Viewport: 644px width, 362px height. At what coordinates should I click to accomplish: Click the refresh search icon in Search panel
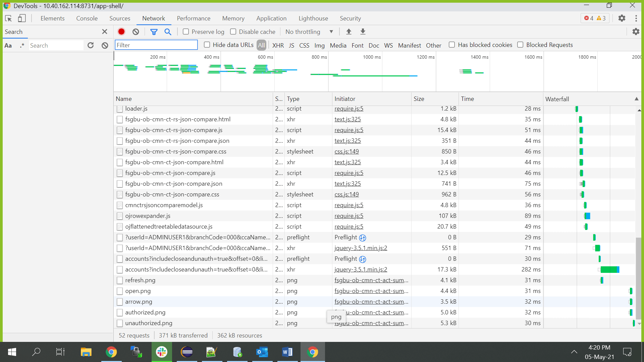pos(91,45)
